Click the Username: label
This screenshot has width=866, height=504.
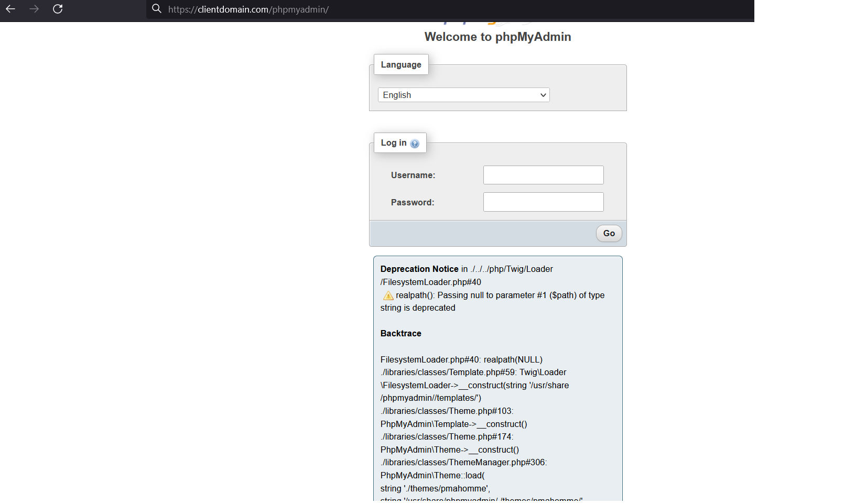pos(413,175)
